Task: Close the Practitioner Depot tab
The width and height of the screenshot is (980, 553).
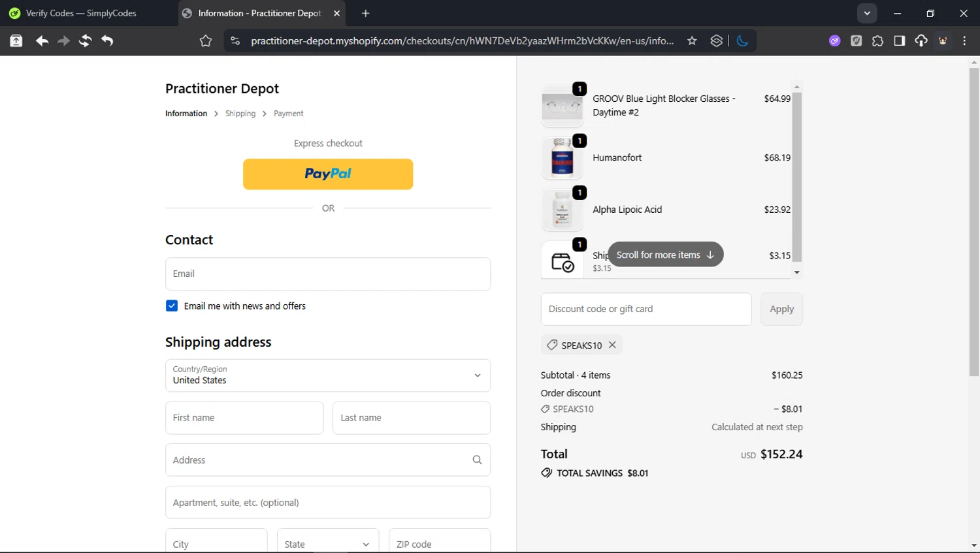Action: pos(336,13)
